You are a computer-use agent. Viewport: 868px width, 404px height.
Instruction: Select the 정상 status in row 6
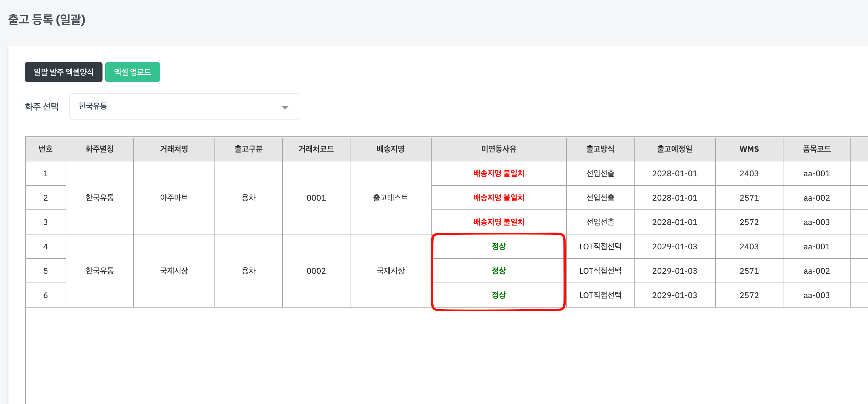499,295
